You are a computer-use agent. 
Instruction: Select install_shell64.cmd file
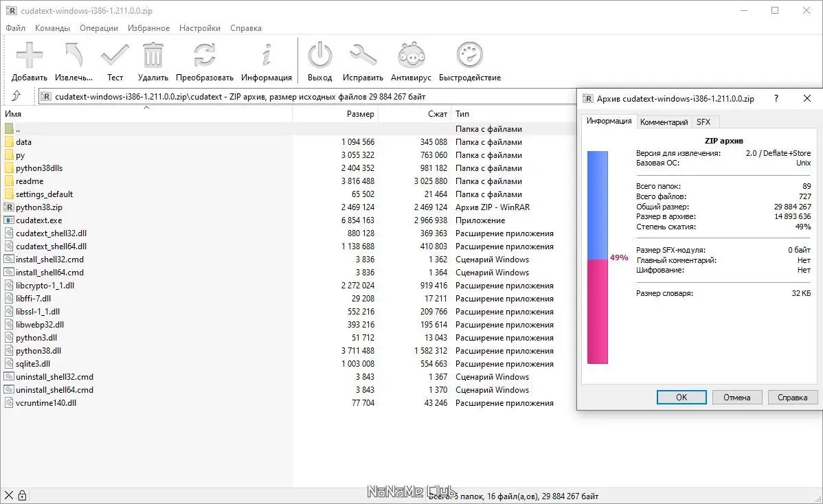[x=49, y=272]
